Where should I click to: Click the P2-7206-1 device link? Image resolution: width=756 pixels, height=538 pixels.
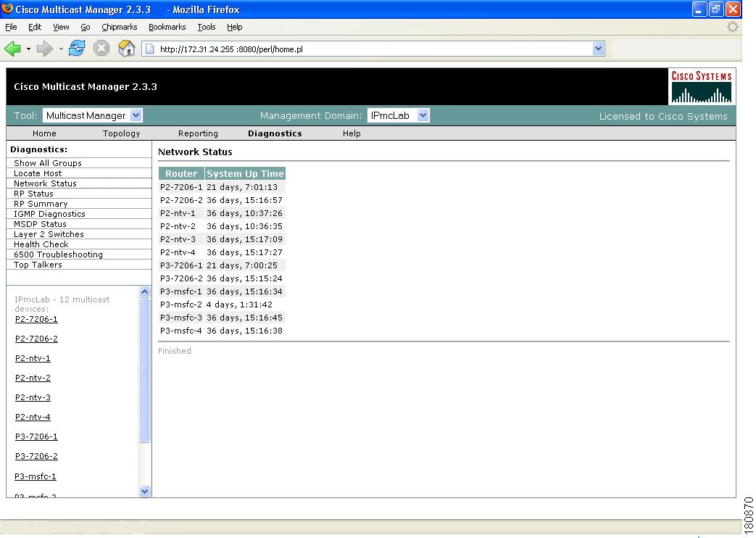pyautogui.click(x=36, y=320)
